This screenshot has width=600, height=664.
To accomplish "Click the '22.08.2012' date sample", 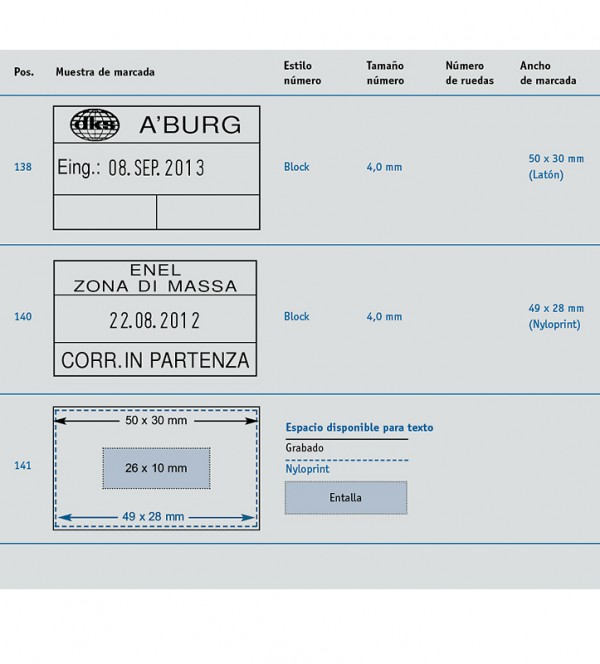I will [155, 321].
